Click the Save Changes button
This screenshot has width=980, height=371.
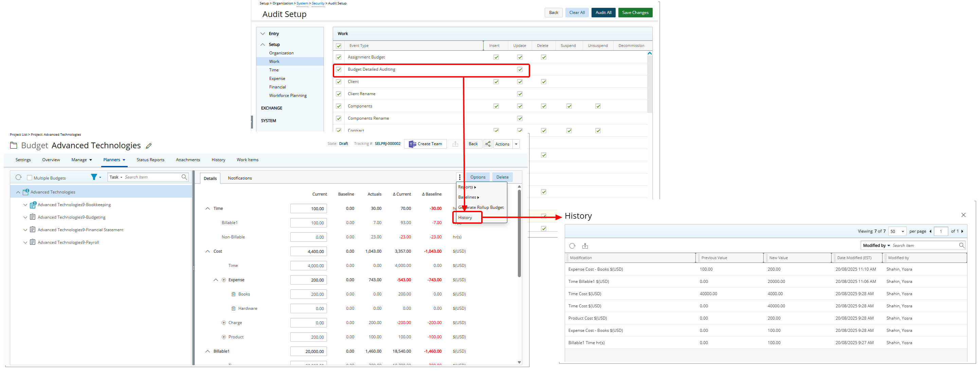[635, 12]
